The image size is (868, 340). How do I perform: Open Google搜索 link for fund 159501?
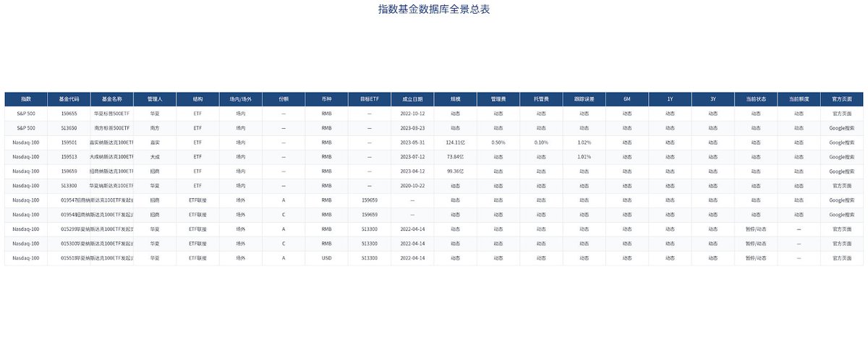(x=842, y=143)
